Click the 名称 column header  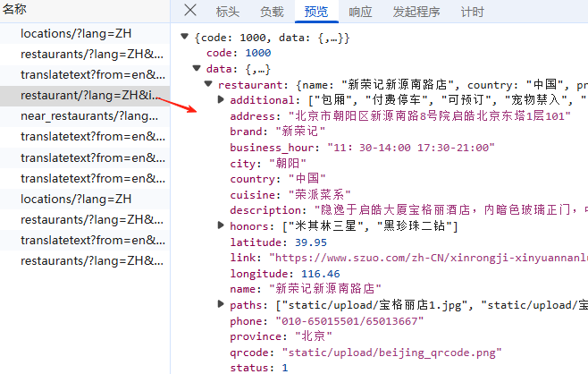point(14,9)
